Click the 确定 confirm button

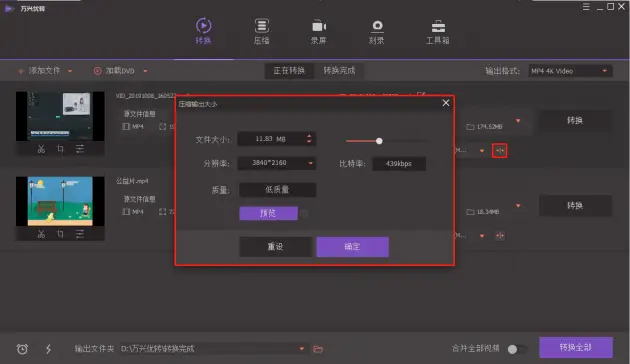(352, 246)
